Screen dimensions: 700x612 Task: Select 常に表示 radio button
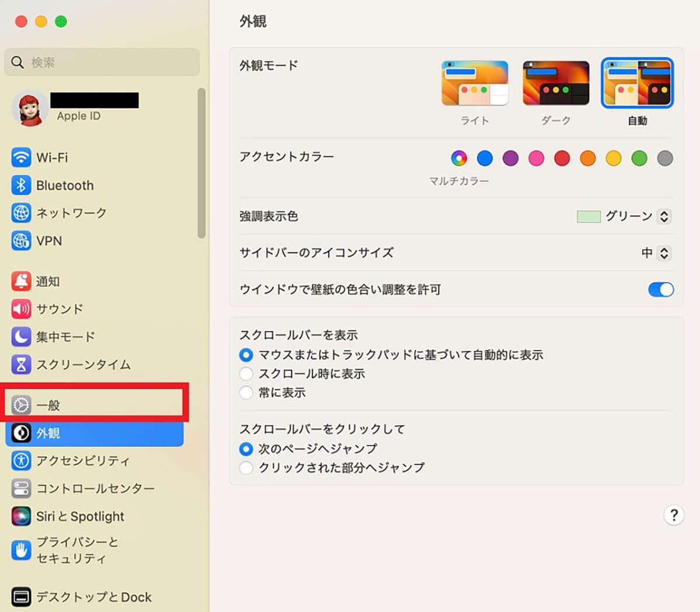click(x=246, y=393)
